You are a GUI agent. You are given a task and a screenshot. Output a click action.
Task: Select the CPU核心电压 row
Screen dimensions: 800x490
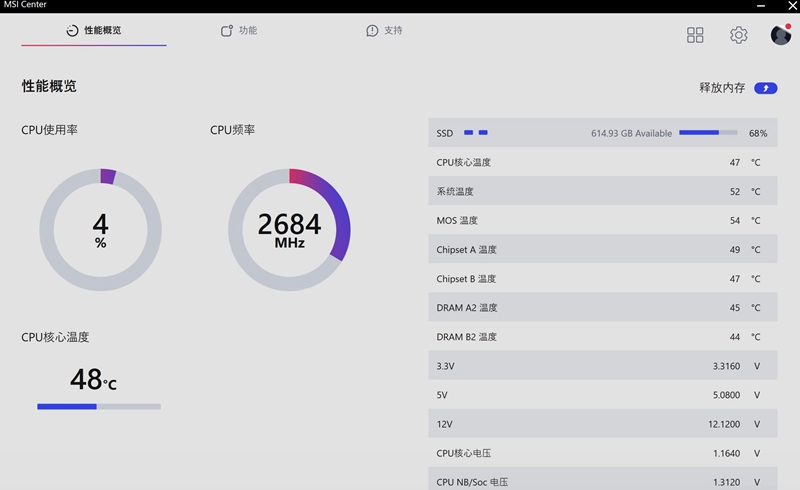(x=602, y=453)
